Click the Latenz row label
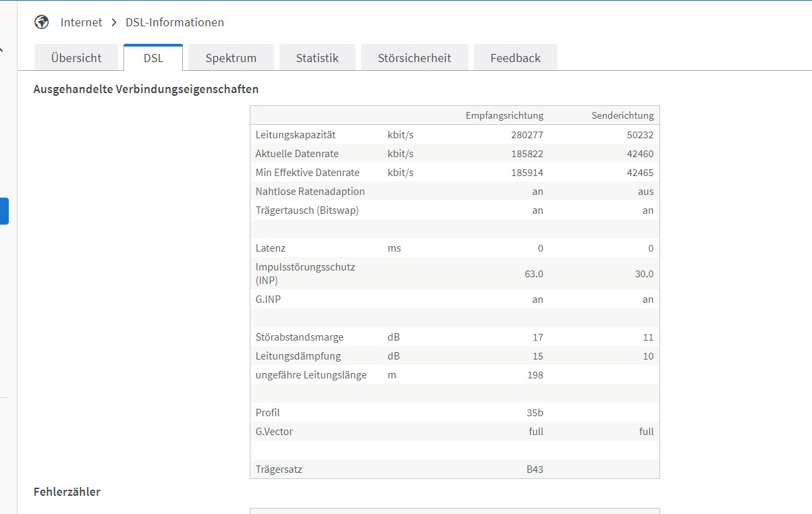The image size is (812, 514). coord(271,248)
